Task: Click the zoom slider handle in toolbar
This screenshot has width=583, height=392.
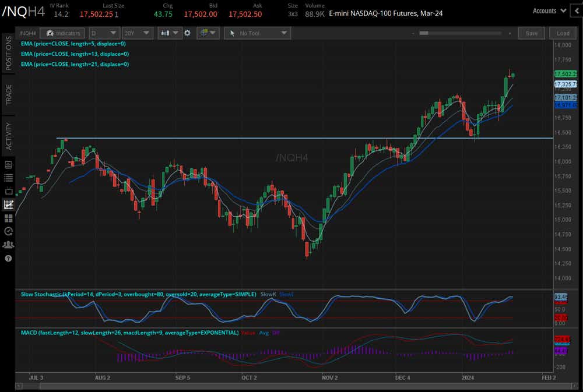Action: (x=423, y=33)
